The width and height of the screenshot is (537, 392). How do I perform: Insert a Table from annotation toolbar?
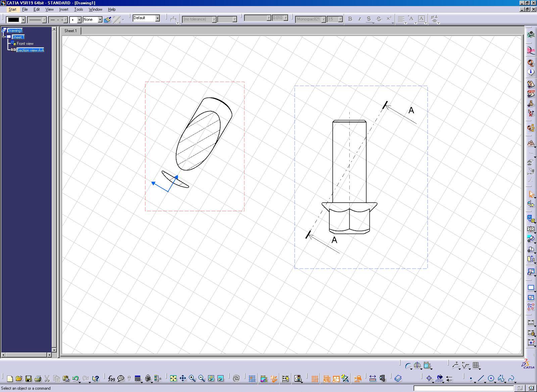pos(476,365)
